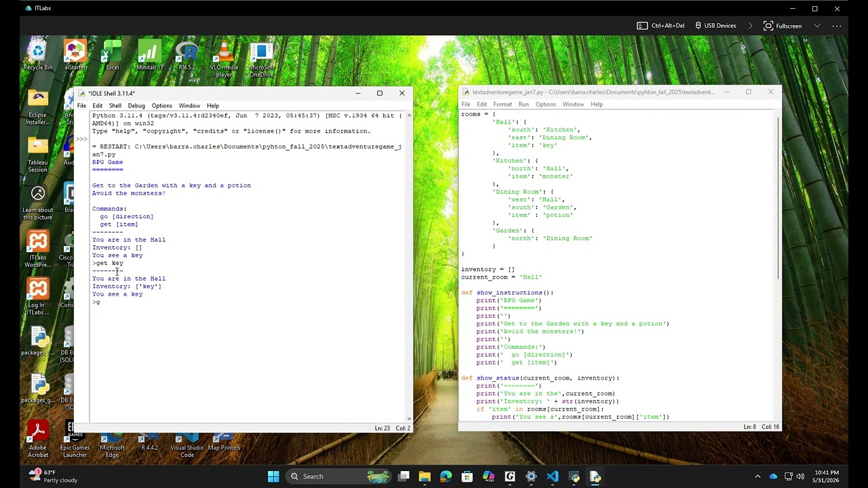This screenshot has height=488, width=868.
Task: Open the Microsoft OneDrive desktop shortcut
Action: (x=261, y=59)
